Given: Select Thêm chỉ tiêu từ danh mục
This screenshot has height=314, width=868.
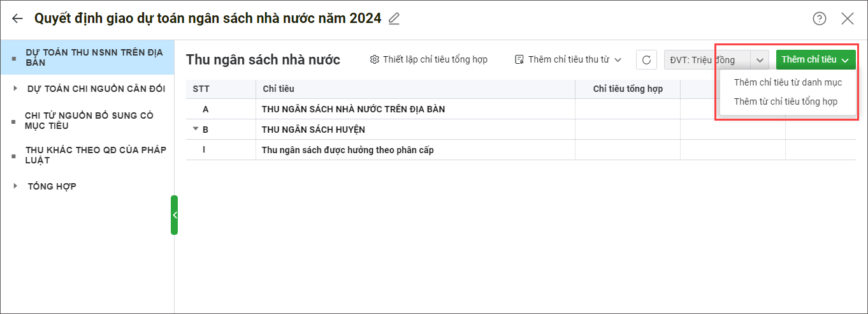Looking at the screenshot, I should [788, 82].
